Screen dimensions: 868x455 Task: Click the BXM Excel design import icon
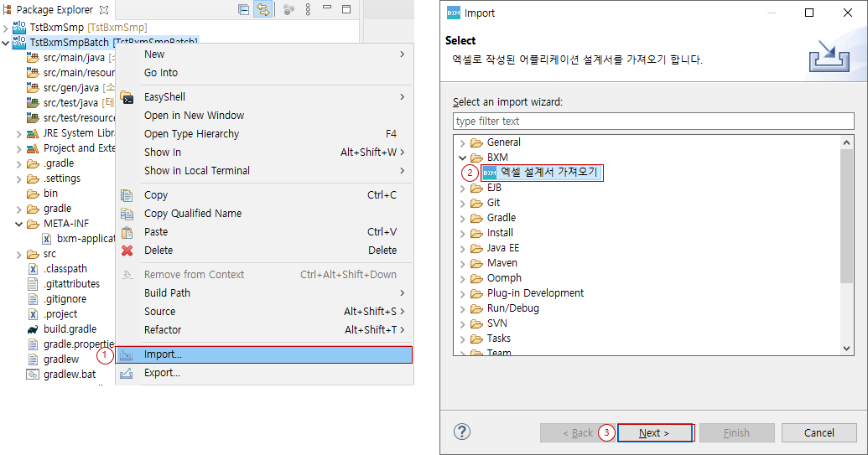click(490, 173)
